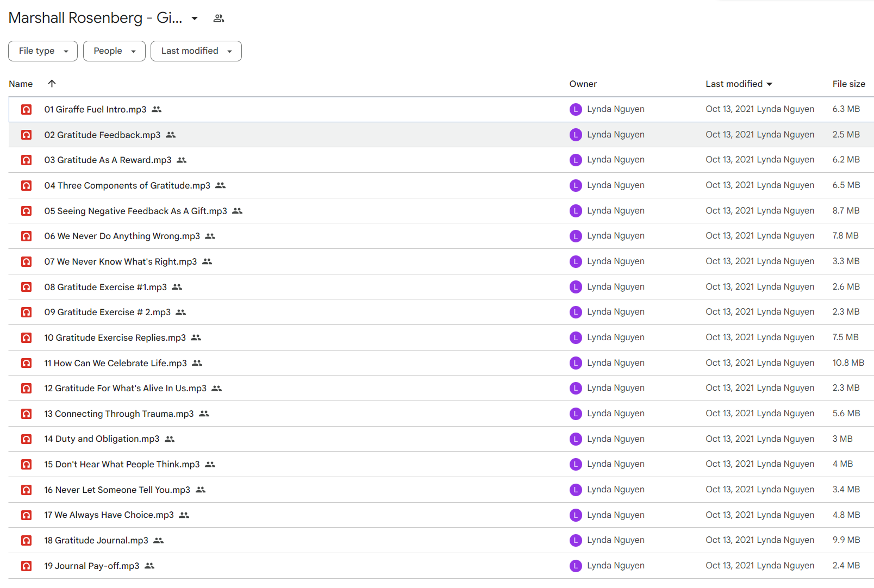Click the shared people icon beside folder title
Viewport: 874px width, 588px height.
click(218, 18)
